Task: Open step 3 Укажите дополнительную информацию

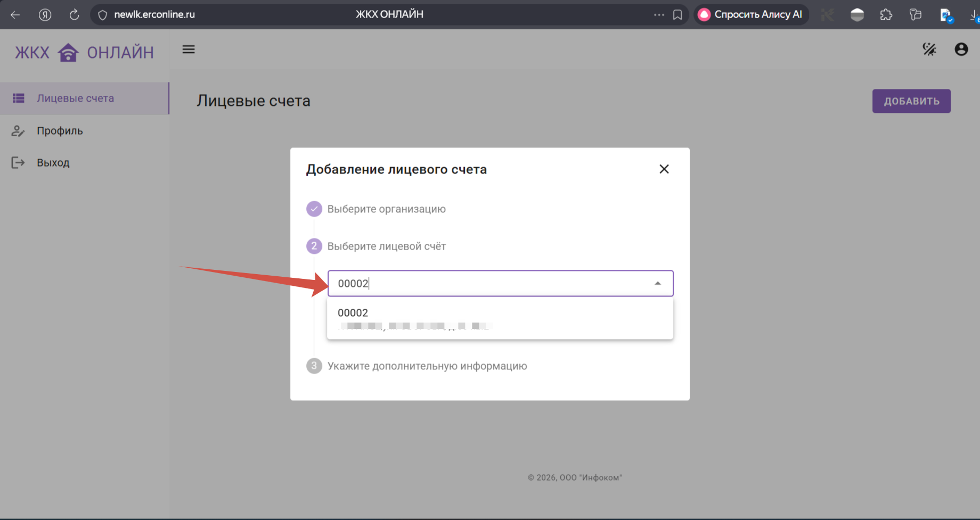Action: [427, 366]
